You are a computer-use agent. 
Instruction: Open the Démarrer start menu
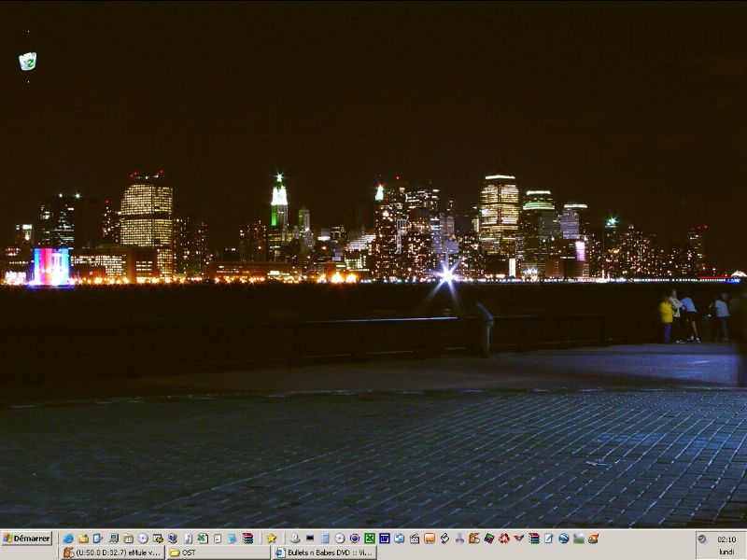27,539
